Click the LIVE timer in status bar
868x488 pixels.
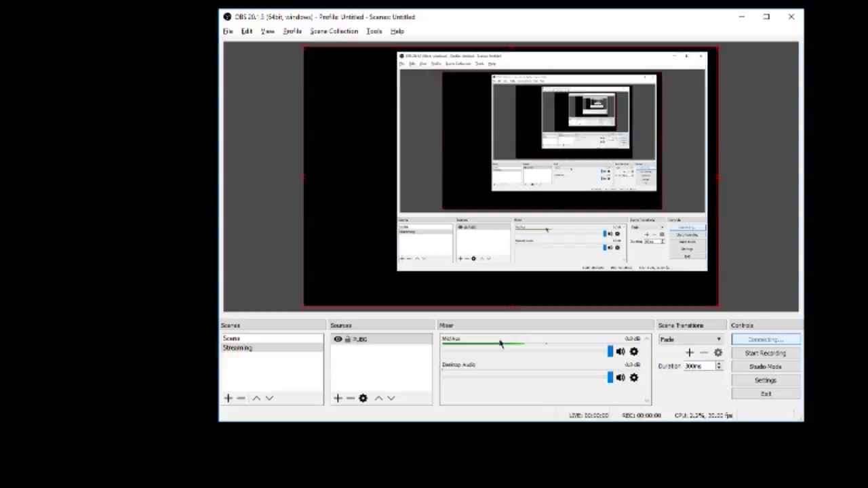pyautogui.click(x=589, y=415)
